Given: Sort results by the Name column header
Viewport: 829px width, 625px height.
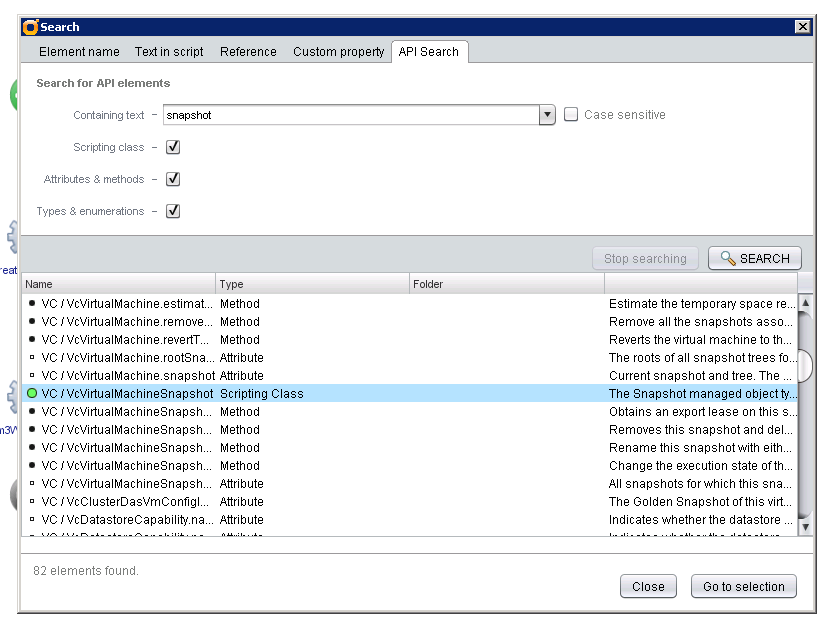Looking at the screenshot, I should [118, 284].
